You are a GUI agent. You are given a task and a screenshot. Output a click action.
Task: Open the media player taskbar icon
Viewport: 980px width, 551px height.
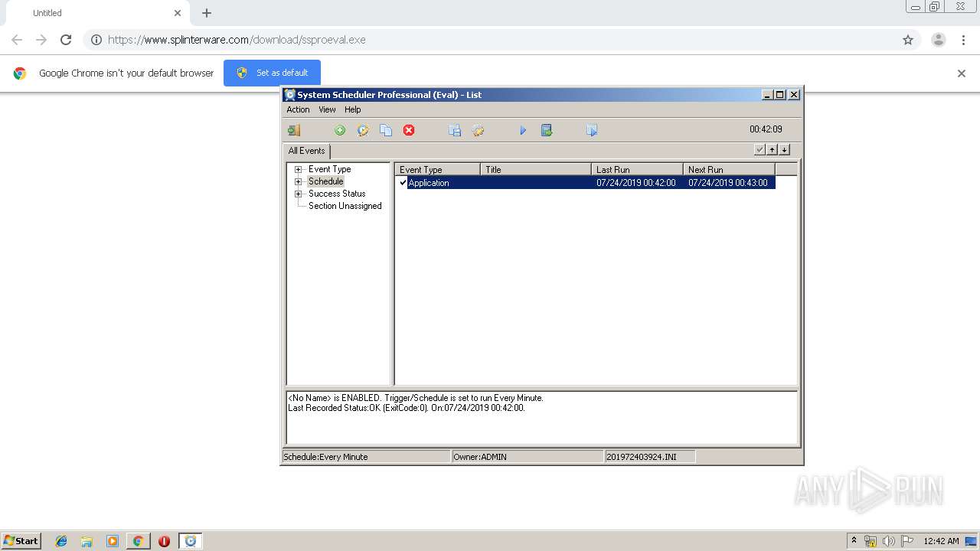tap(112, 541)
